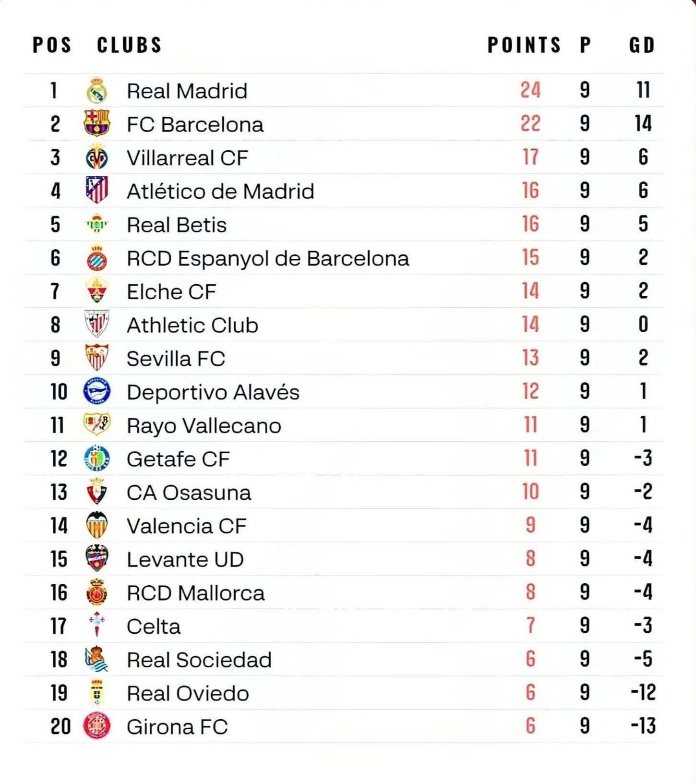The width and height of the screenshot is (696, 784).
Task: Click the Girona FC red crest
Action: (97, 726)
